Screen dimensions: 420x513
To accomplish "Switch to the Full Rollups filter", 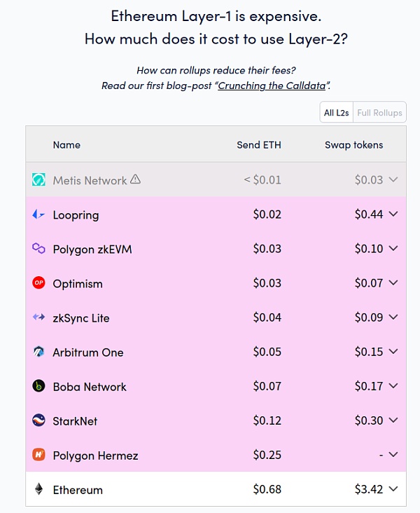I will [x=379, y=113].
